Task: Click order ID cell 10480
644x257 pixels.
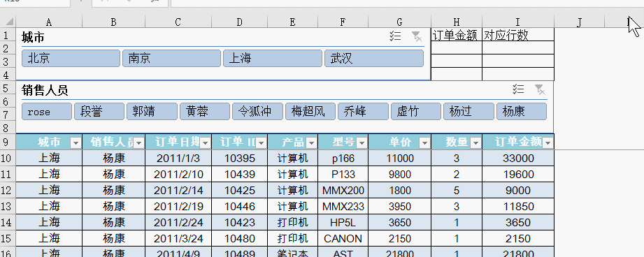Action: [239, 238]
